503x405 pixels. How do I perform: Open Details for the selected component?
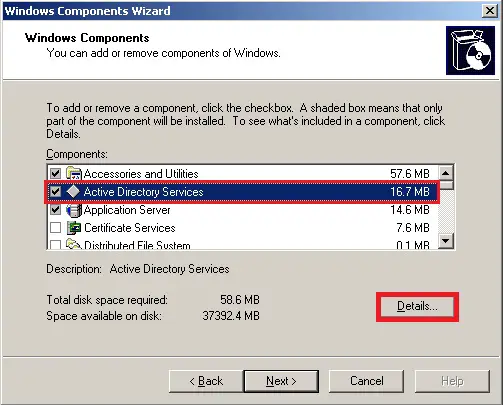[x=417, y=306]
